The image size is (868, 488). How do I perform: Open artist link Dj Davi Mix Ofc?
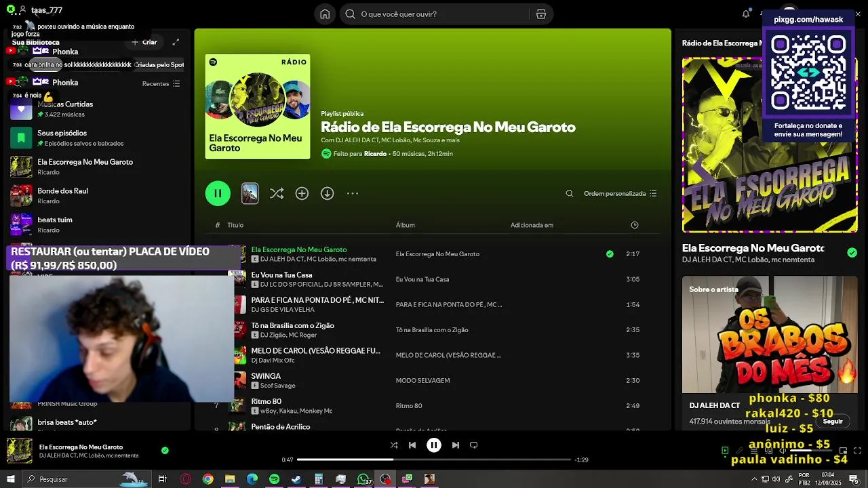[273, 361]
